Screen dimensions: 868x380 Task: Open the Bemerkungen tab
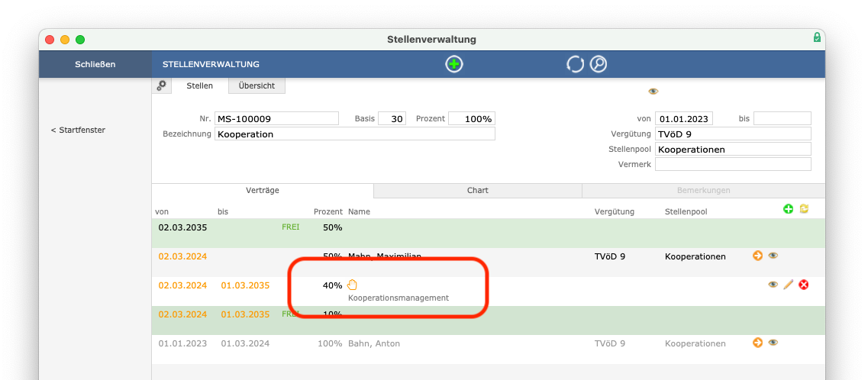pos(704,190)
